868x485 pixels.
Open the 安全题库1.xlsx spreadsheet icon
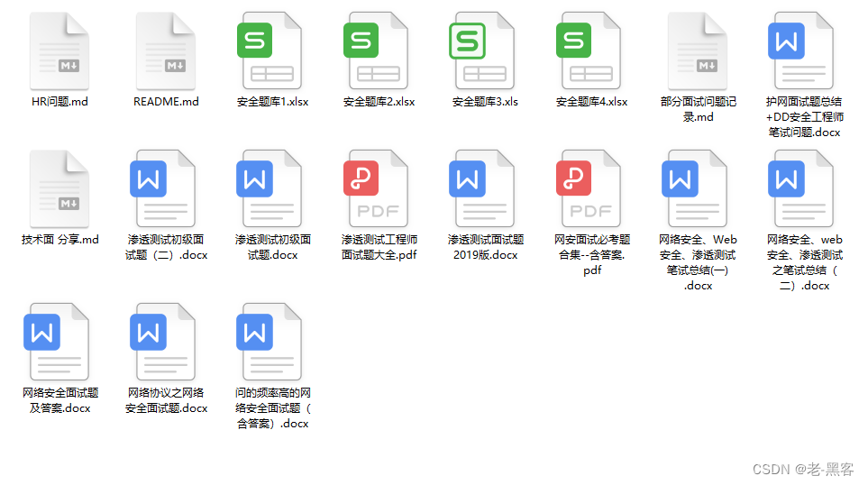(270, 51)
